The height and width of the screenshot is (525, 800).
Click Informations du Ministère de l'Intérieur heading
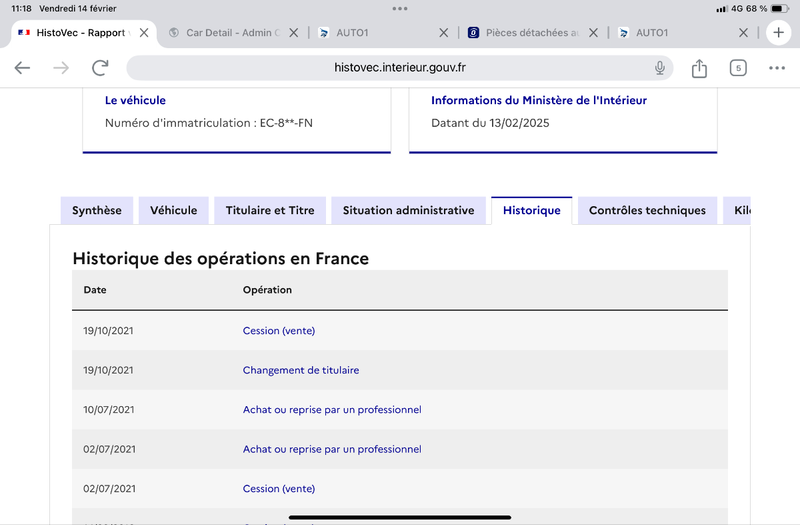[539, 101]
